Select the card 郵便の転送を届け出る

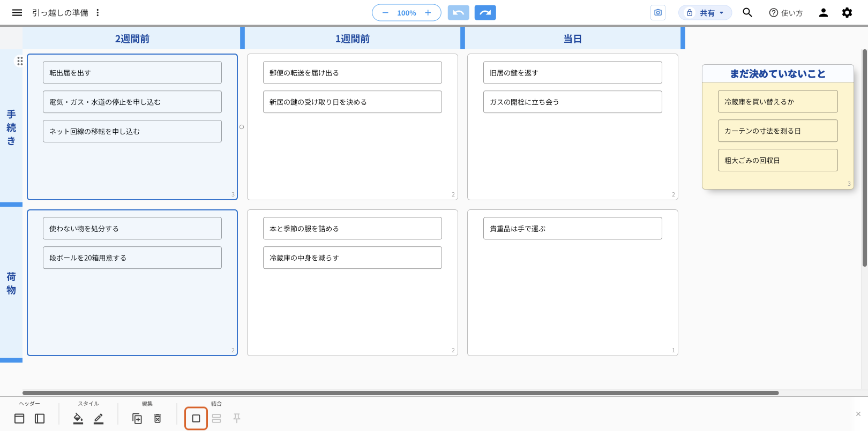(x=353, y=73)
